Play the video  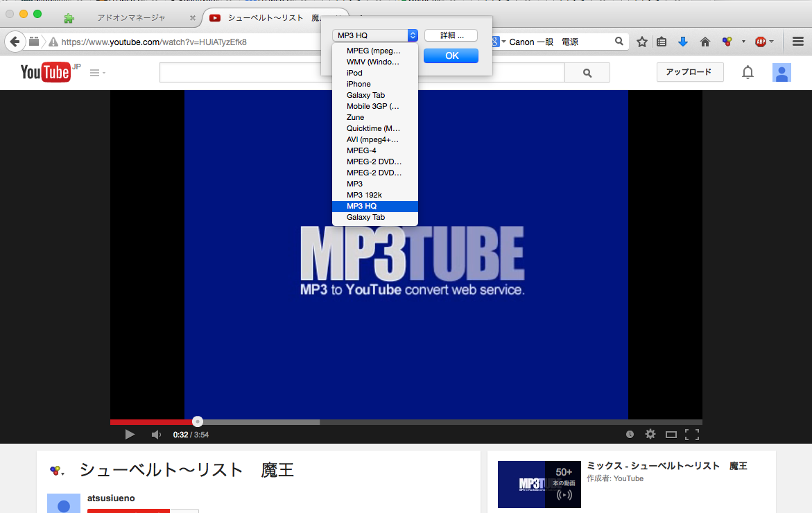(x=130, y=434)
